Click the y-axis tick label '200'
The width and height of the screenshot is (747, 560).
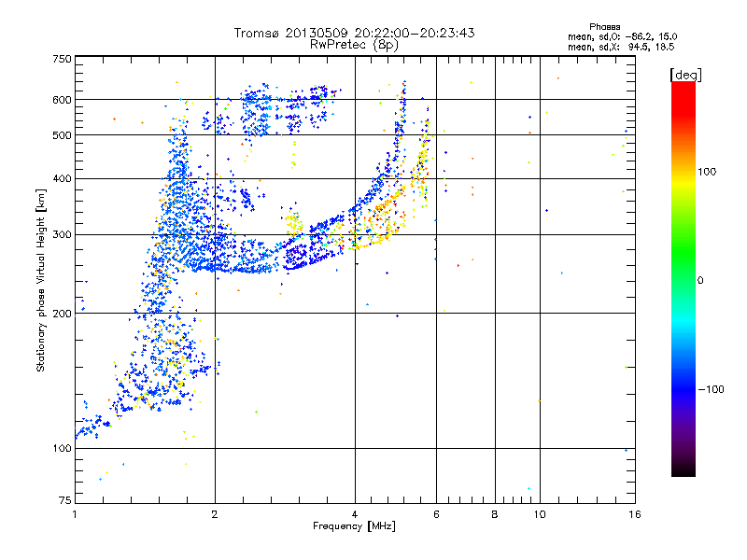62,314
